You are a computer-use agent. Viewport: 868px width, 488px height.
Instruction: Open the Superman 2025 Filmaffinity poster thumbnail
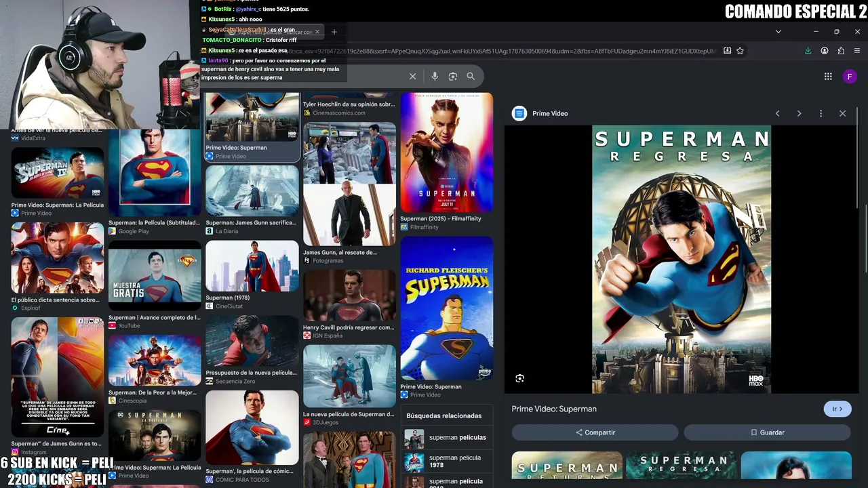pos(447,152)
